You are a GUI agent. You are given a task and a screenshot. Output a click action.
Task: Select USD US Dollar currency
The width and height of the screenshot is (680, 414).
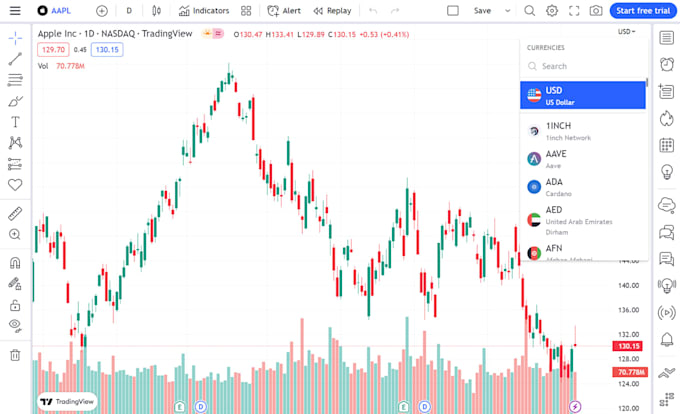[x=583, y=95]
